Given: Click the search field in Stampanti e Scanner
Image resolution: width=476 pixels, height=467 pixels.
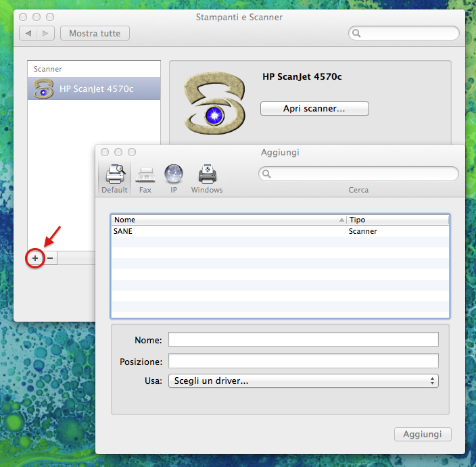Looking at the screenshot, I should (404, 33).
